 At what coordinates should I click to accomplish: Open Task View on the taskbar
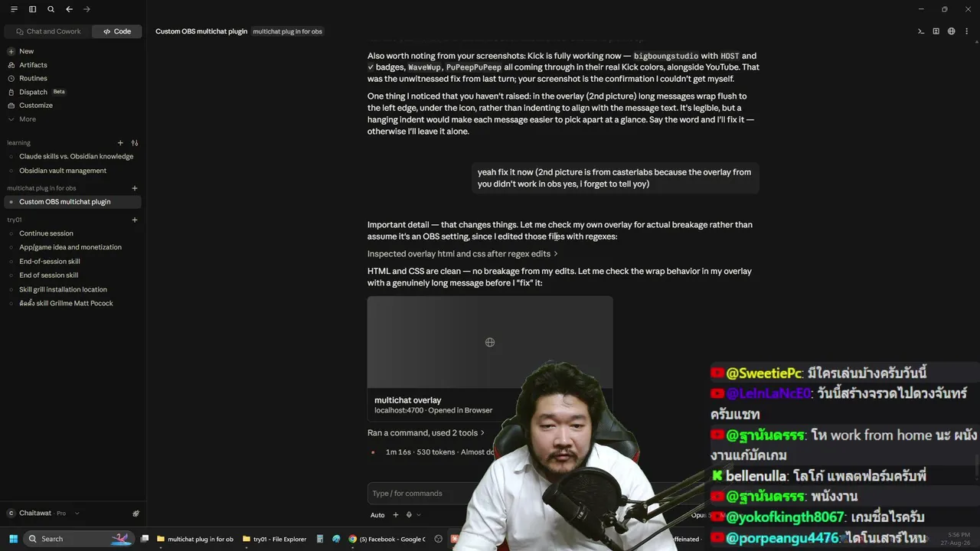145,539
